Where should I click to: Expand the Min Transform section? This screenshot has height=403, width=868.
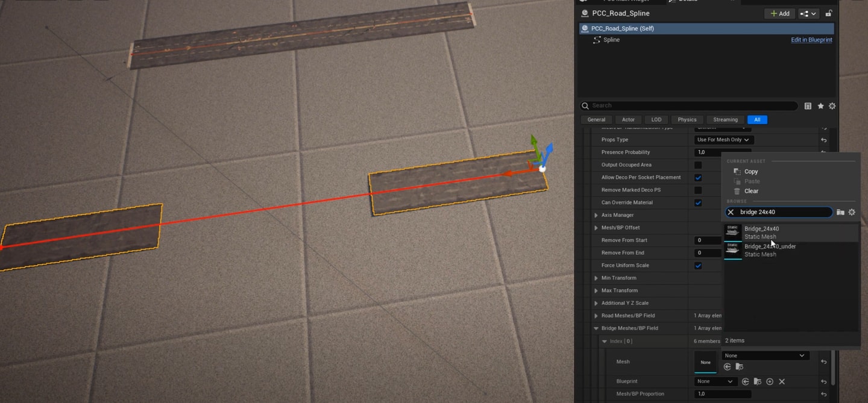pyautogui.click(x=596, y=278)
